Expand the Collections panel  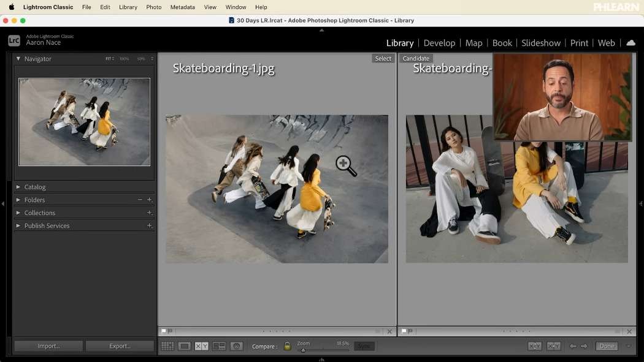(x=18, y=213)
